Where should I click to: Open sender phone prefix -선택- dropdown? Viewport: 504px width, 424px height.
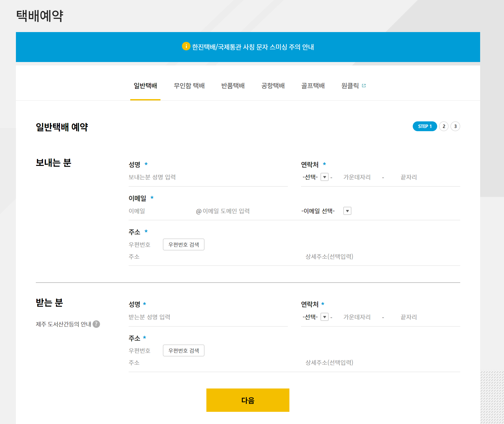coord(315,177)
